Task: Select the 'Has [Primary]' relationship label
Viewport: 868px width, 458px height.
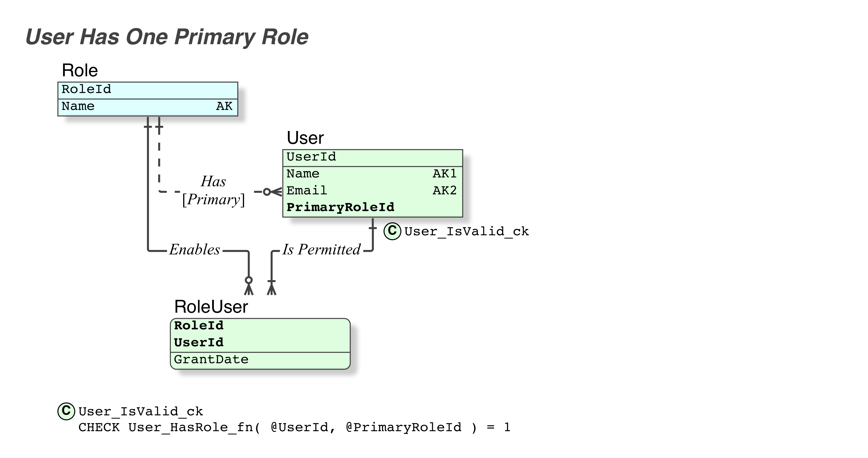Action: click(214, 191)
